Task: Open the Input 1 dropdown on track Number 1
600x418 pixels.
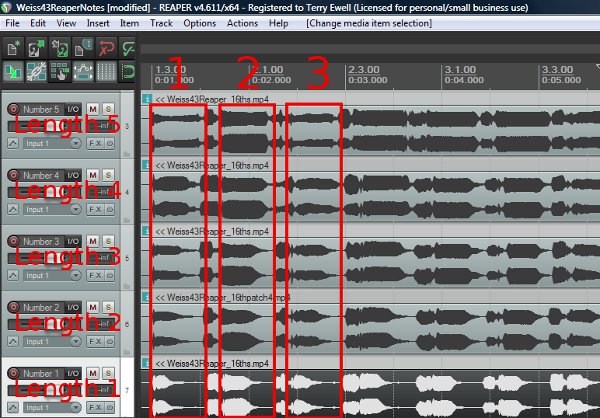Action: pos(52,407)
